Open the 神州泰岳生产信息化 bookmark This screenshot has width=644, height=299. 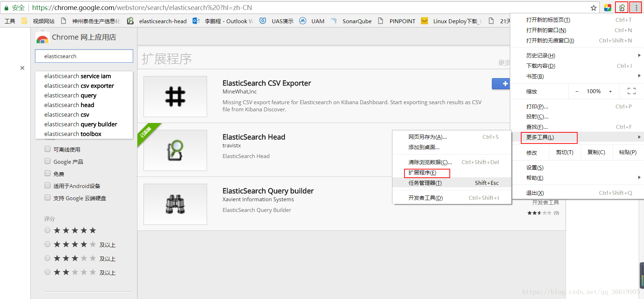click(91, 21)
